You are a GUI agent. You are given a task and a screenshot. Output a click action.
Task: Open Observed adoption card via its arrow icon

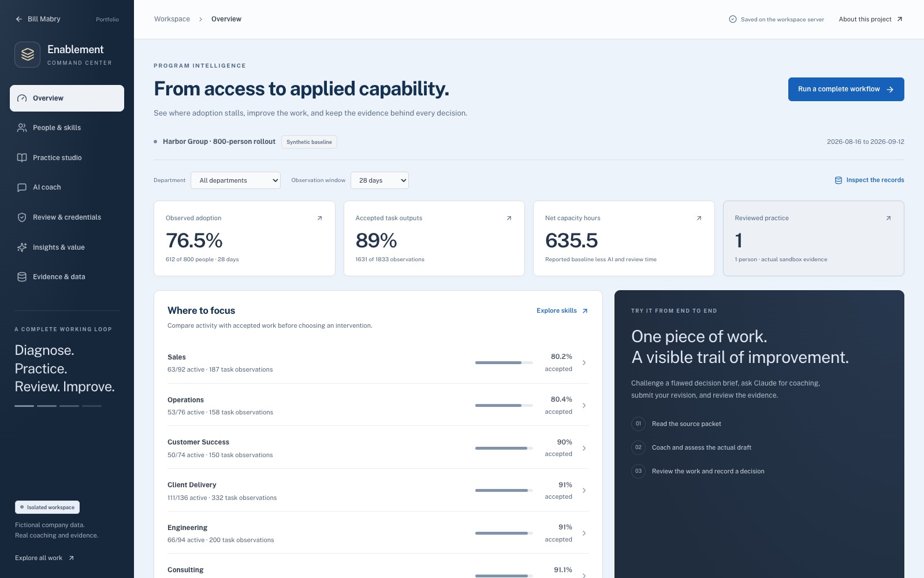tap(319, 218)
